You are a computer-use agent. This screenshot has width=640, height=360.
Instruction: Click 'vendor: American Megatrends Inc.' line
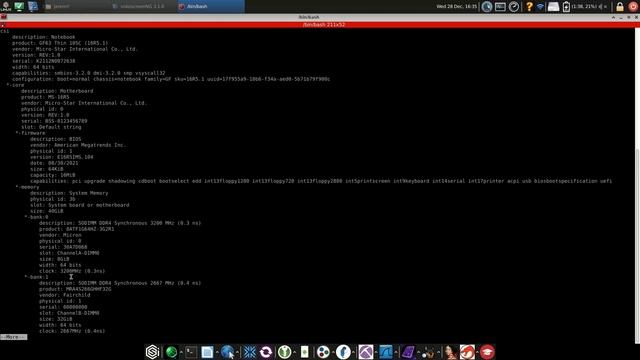click(x=78, y=145)
